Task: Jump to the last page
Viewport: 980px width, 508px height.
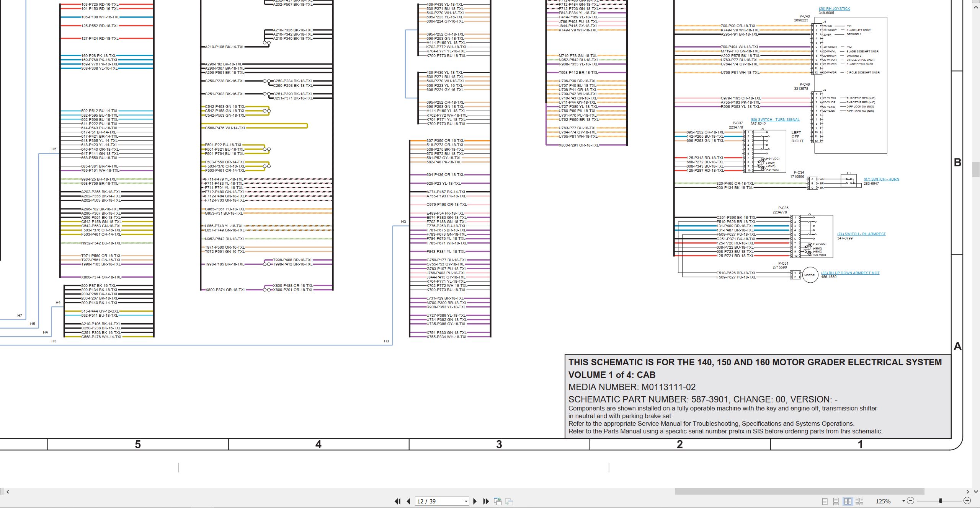Action: (x=486, y=501)
